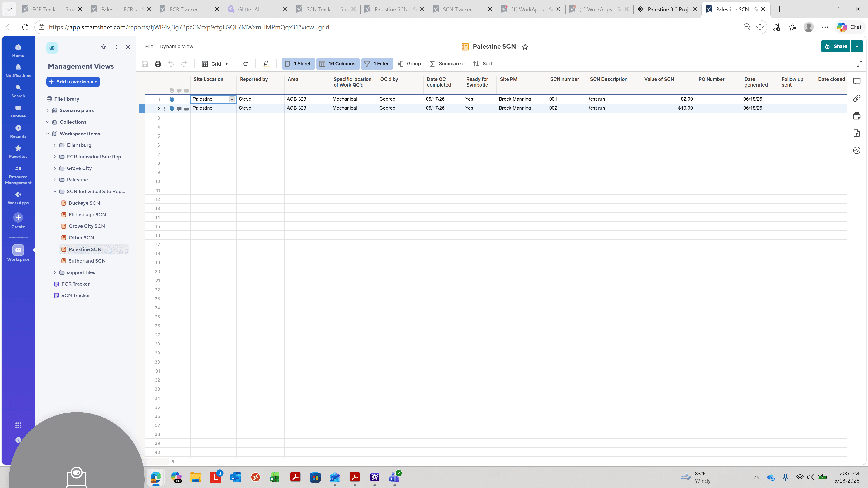Click the Summarize button

447,64
